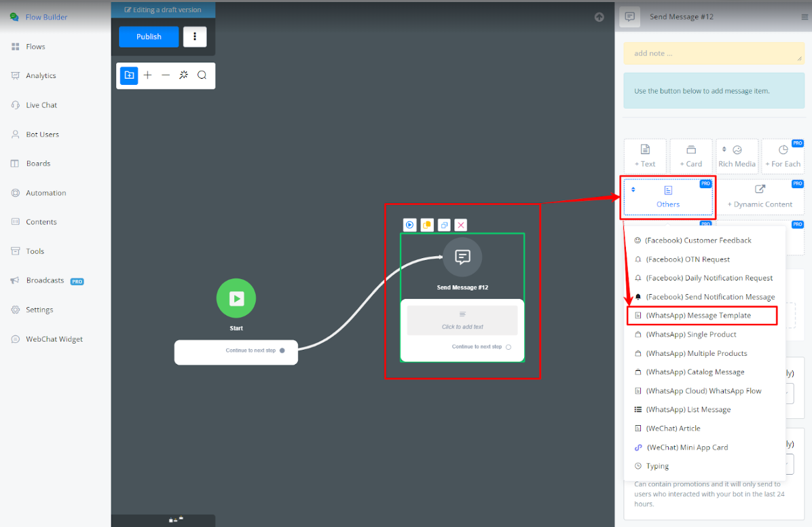Click the yellow copy icon above the node
Screen dimensions: 812x527
pos(427,225)
